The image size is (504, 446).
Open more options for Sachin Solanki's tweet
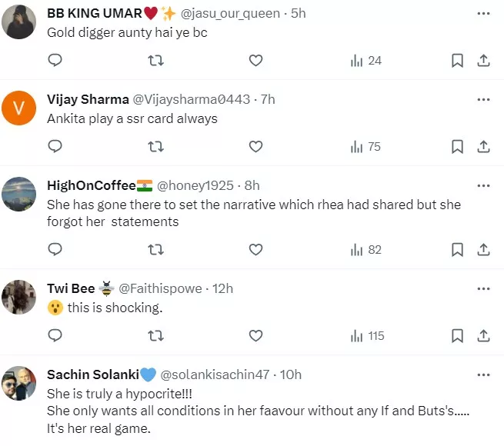[483, 374]
